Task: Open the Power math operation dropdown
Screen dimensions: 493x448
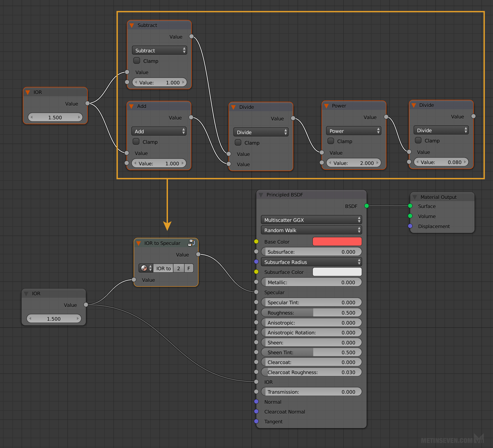Action: tap(354, 131)
